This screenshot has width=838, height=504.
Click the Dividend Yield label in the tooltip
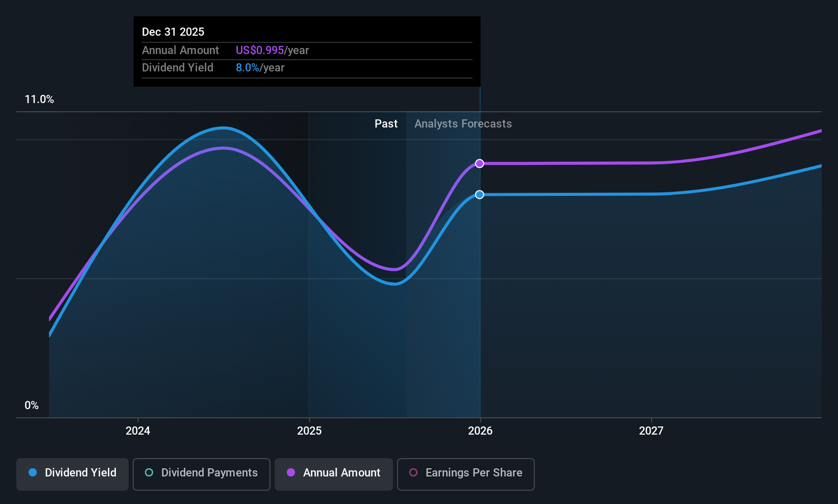coord(178,68)
